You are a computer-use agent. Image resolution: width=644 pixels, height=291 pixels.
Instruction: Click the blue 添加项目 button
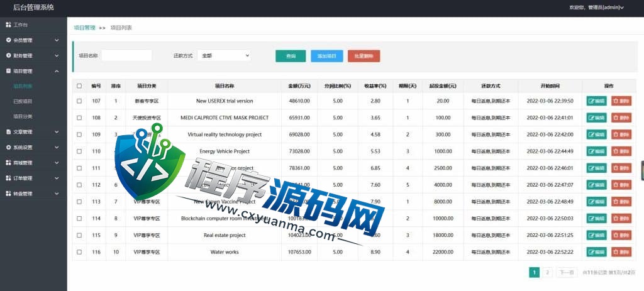[327, 56]
